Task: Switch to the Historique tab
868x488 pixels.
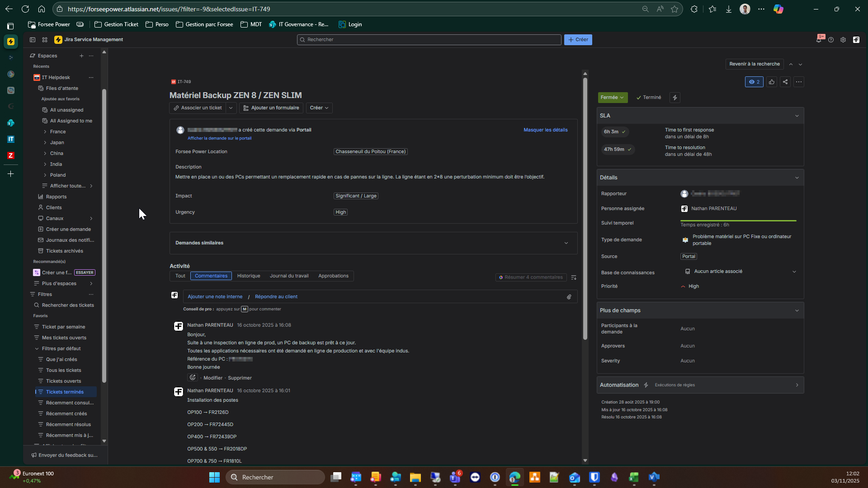Action: pyautogui.click(x=249, y=276)
